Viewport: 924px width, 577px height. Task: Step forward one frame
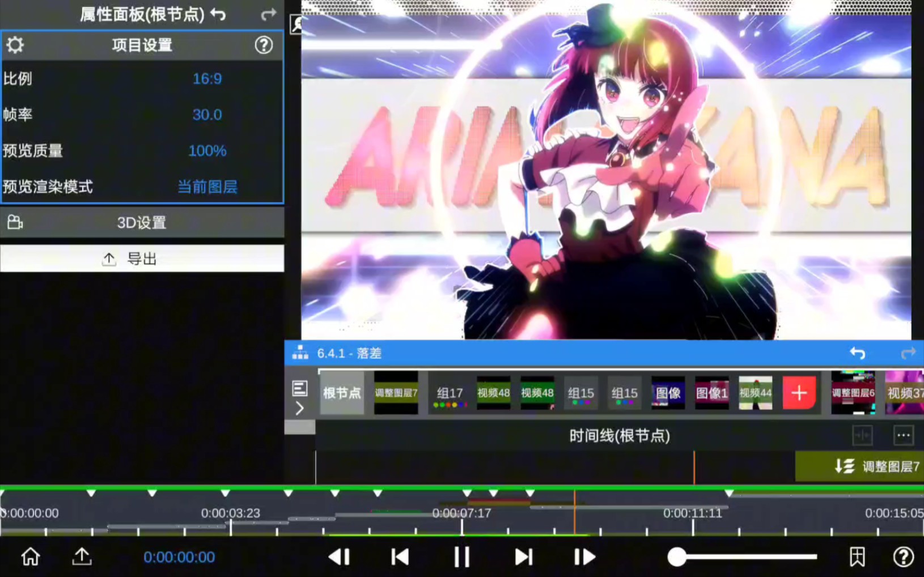point(584,557)
